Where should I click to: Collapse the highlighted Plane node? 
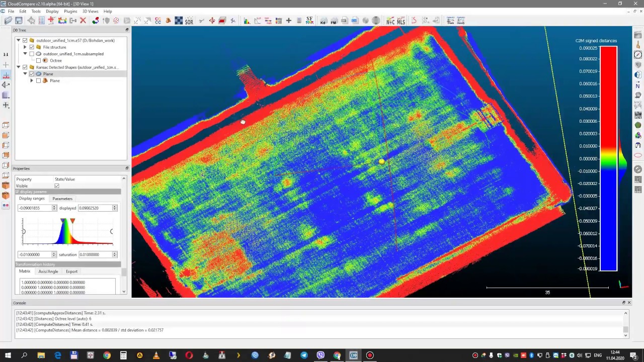click(x=25, y=74)
